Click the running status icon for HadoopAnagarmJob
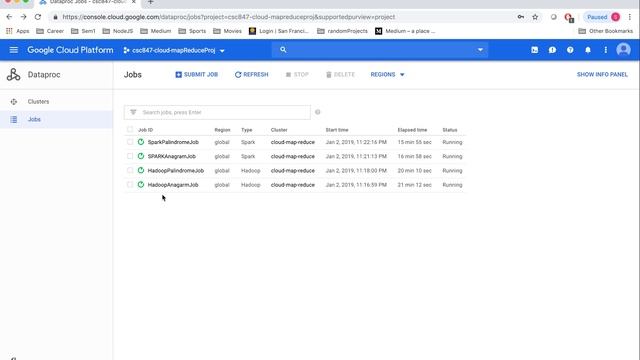640x360 pixels. click(141, 185)
